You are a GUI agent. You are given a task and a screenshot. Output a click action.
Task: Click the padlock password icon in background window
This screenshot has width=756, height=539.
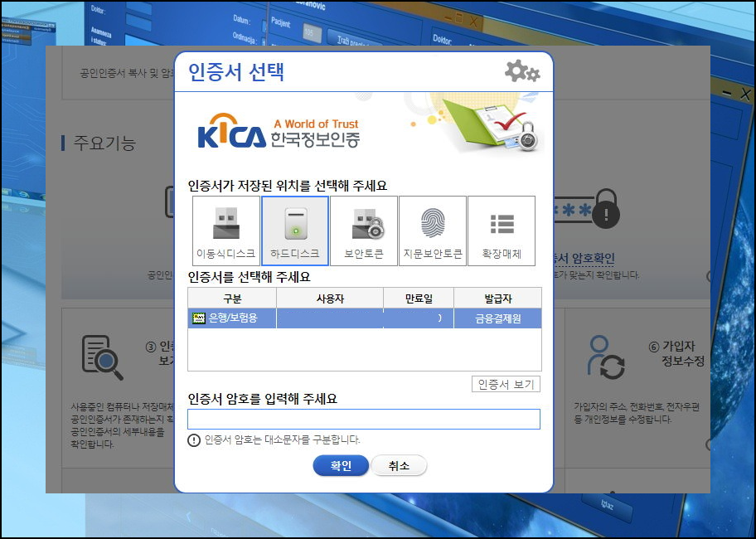(587, 209)
